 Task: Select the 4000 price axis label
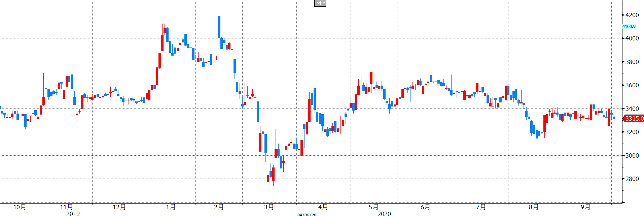tap(632, 38)
